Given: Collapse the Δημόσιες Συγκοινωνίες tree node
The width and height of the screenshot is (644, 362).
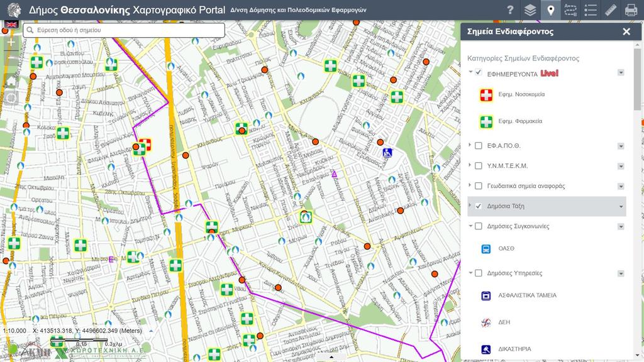Looking at the screenshot, I should (x=470, y=226).
